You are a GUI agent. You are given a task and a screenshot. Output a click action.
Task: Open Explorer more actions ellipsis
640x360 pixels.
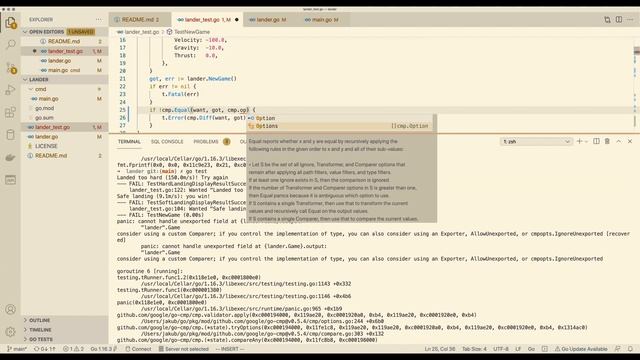point(99,20)
